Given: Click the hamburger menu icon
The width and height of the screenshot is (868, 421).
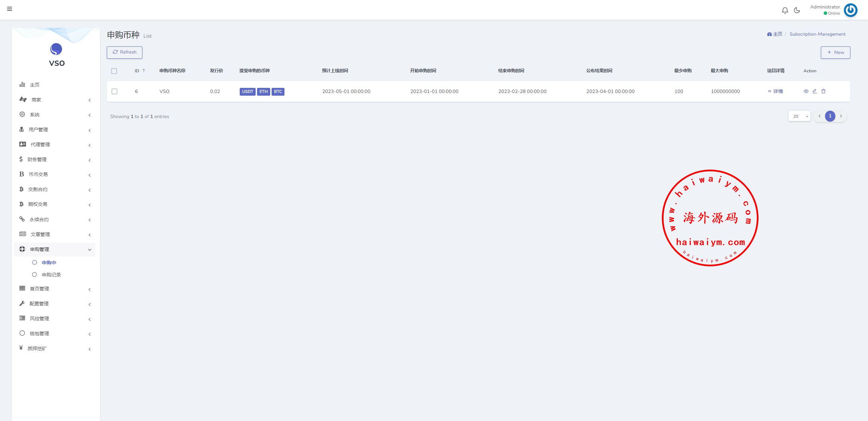Looking at the screenshot, I should pyautogui.click(x=9, y=9).
